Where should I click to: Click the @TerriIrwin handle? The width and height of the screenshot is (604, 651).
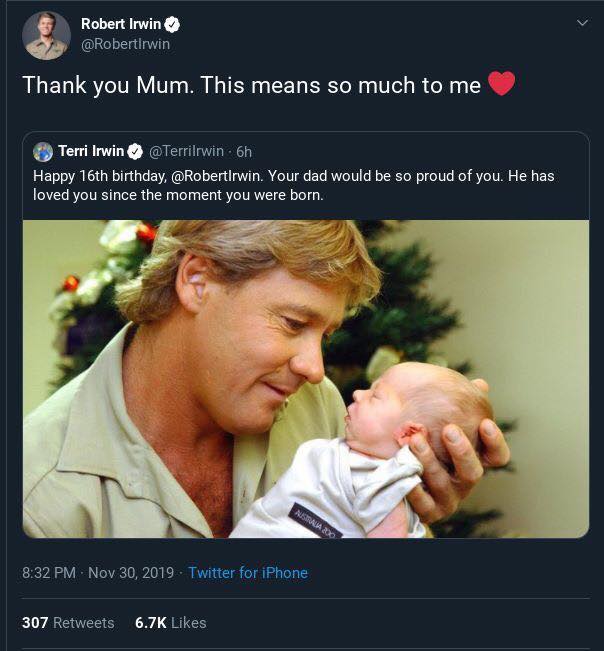186,151
